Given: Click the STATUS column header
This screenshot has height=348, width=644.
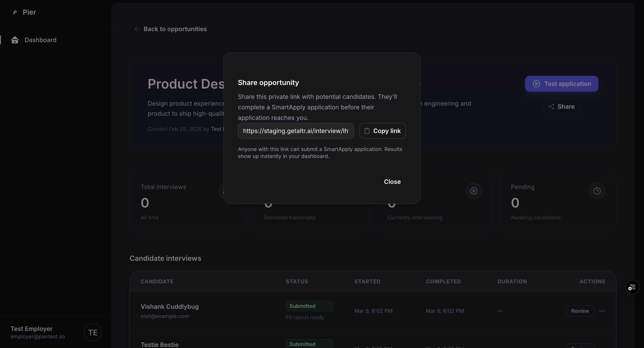Looking at the screenshot, I should click(297, 281).
